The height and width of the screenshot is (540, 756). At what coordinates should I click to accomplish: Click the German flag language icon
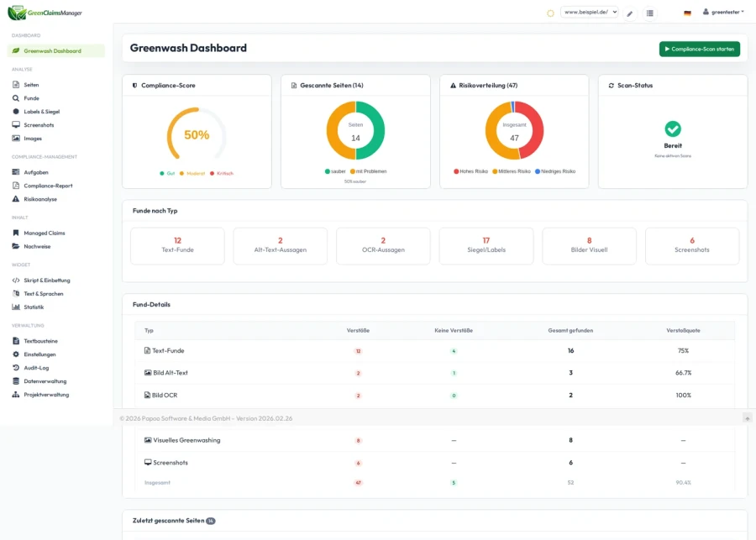click(687, 13)
